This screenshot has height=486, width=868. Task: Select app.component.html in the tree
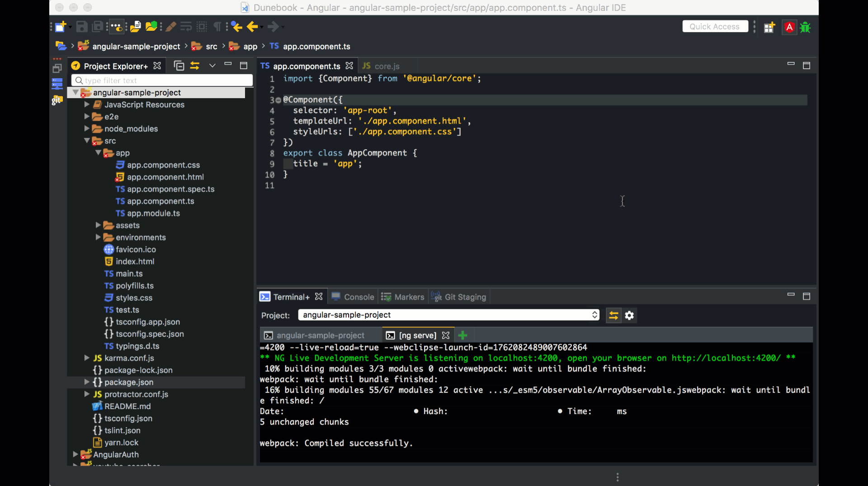165,177
